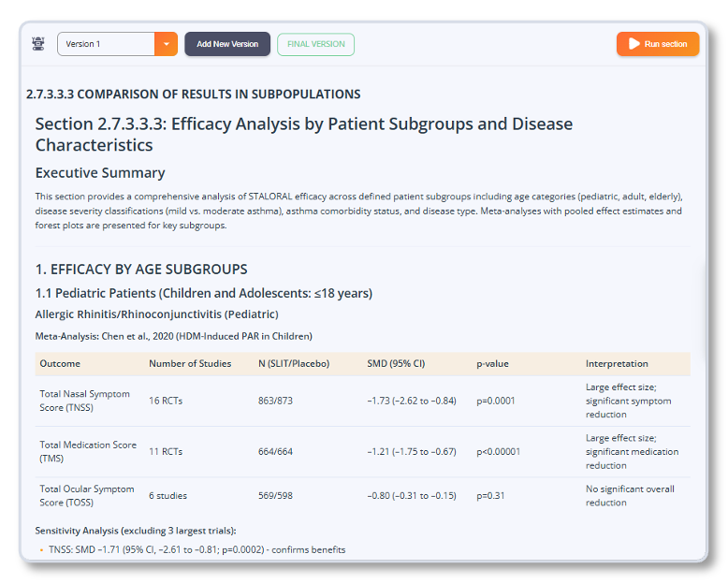Click the Run section button label
The height and width of the screenshot is (584, 728).
pyautogui.click(x=665, y=44)
